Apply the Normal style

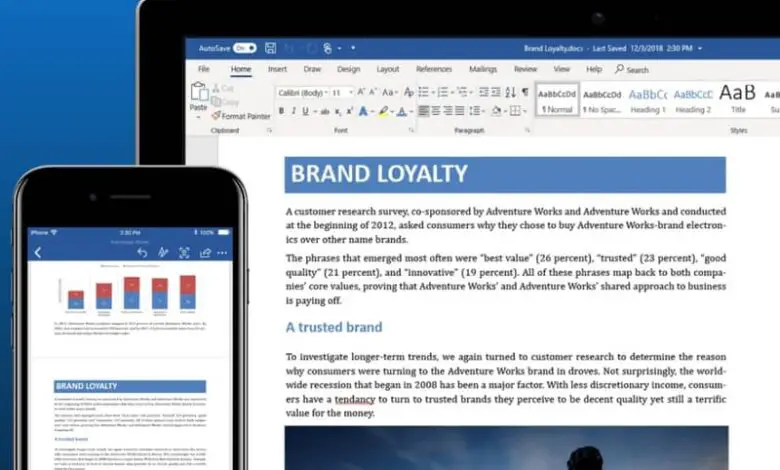click(x=557, y=100)
